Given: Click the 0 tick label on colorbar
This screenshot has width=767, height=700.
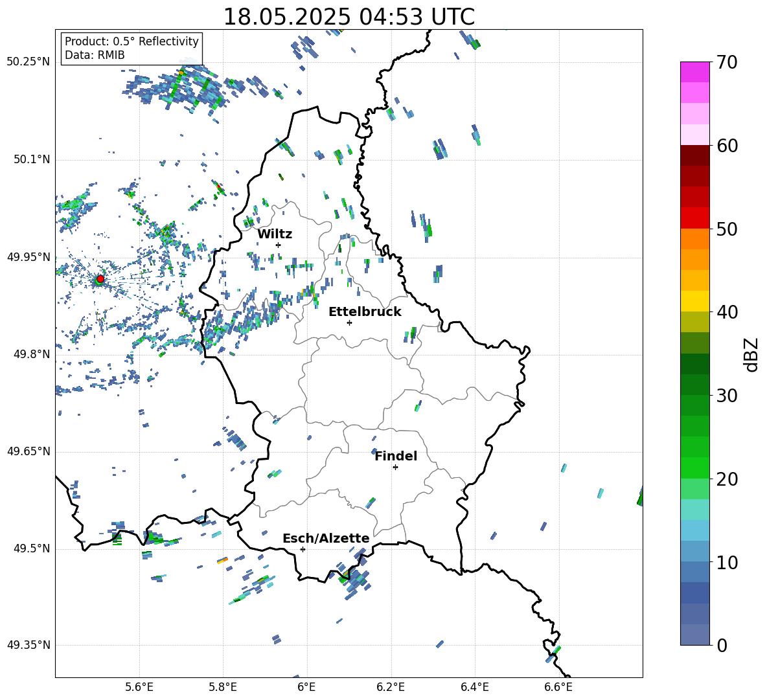Looking at the screenshot, I should tap(722, 645).
